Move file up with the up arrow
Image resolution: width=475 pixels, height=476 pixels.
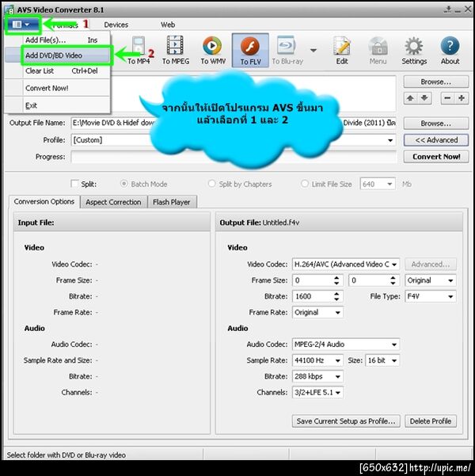410,98
